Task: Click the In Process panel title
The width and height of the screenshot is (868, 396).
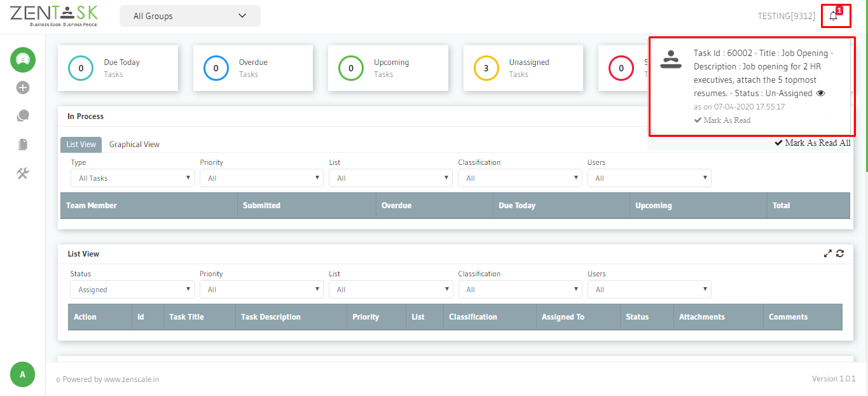Action: tap(86, 117)
